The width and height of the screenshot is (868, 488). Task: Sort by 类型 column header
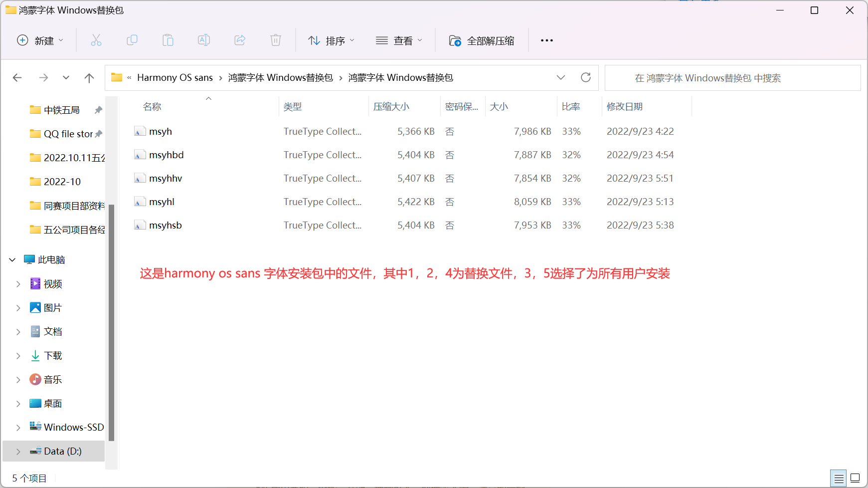pos(293,106)
